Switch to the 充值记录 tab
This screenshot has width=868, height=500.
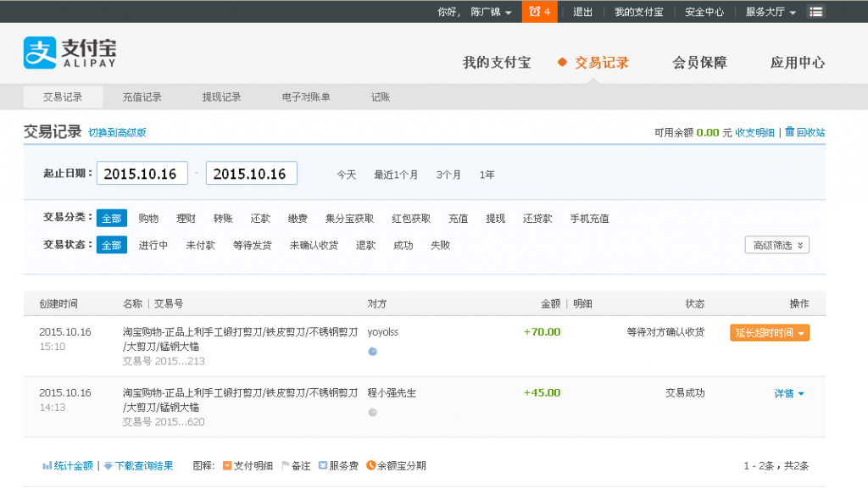(x=142, y=97)
